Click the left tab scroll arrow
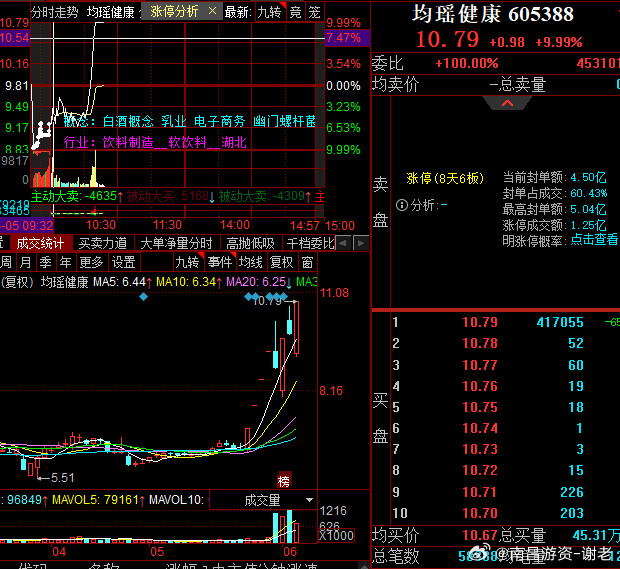The width and height of the screenshot is (620, 569). coord(343,243)
